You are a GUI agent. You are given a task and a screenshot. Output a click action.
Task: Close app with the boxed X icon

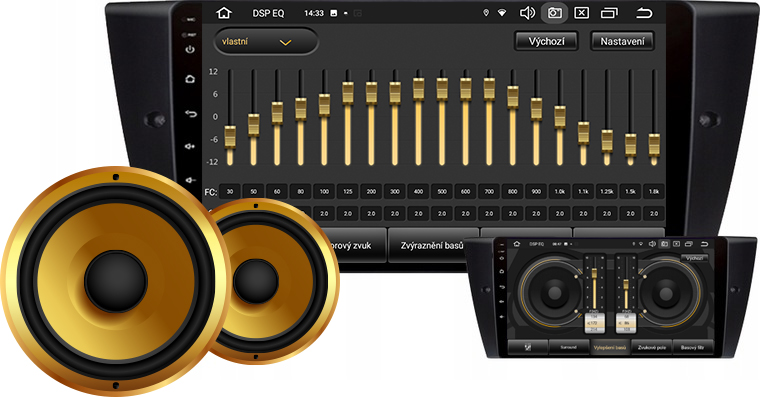coord(581,13)
